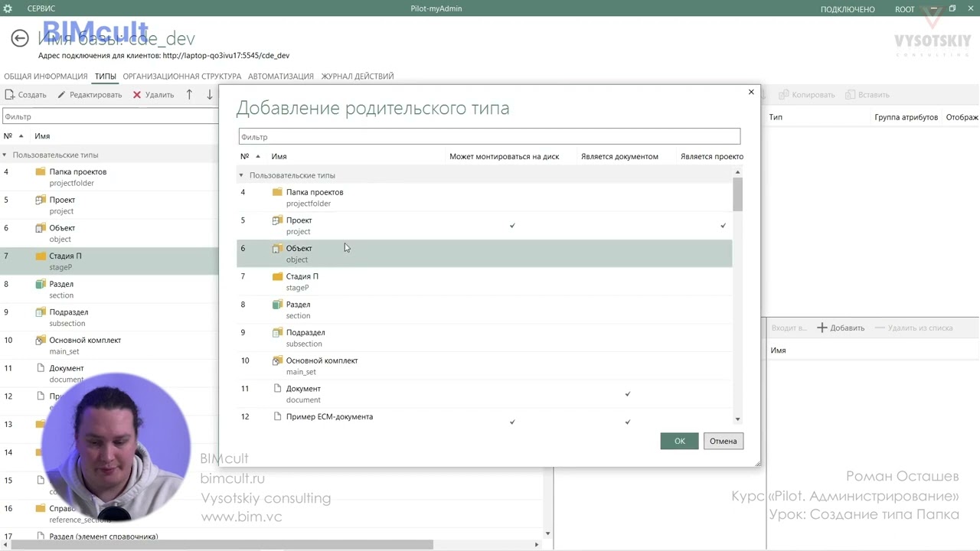Click the Тип column header on right panel

click(x=776, y=117)
